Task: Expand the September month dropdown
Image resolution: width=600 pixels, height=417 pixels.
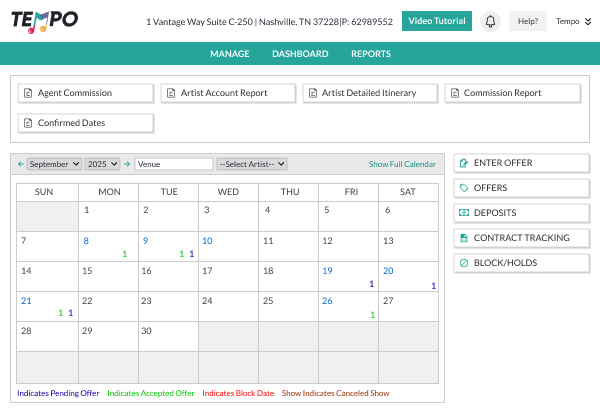Action: click(x=54, y=164)
